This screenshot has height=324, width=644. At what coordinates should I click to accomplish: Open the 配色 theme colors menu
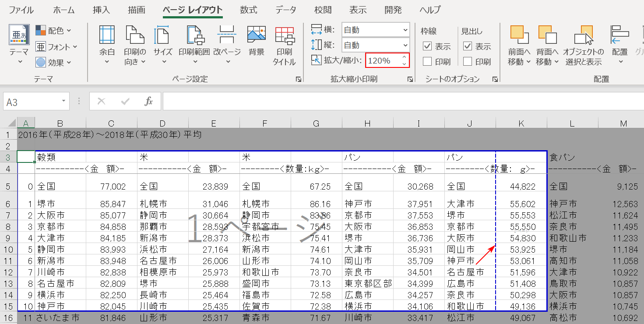(x=53, y=30)
